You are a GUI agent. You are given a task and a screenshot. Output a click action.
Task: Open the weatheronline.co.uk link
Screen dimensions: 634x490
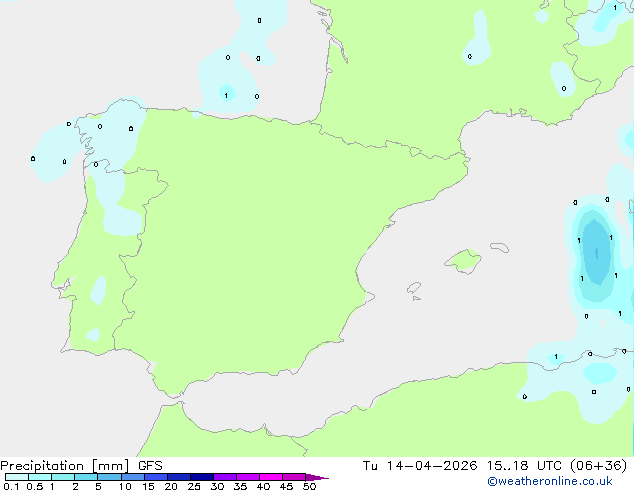(x=550, y=481)
